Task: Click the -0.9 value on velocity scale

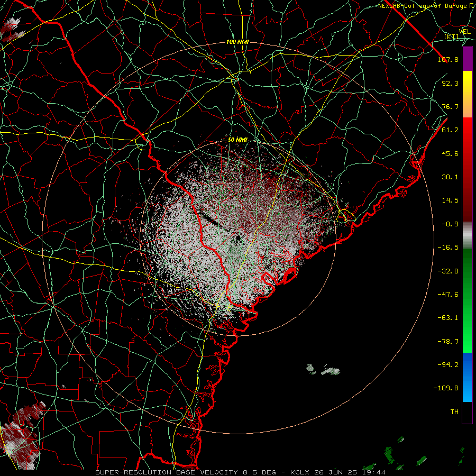Action: [x=450, y=224]
